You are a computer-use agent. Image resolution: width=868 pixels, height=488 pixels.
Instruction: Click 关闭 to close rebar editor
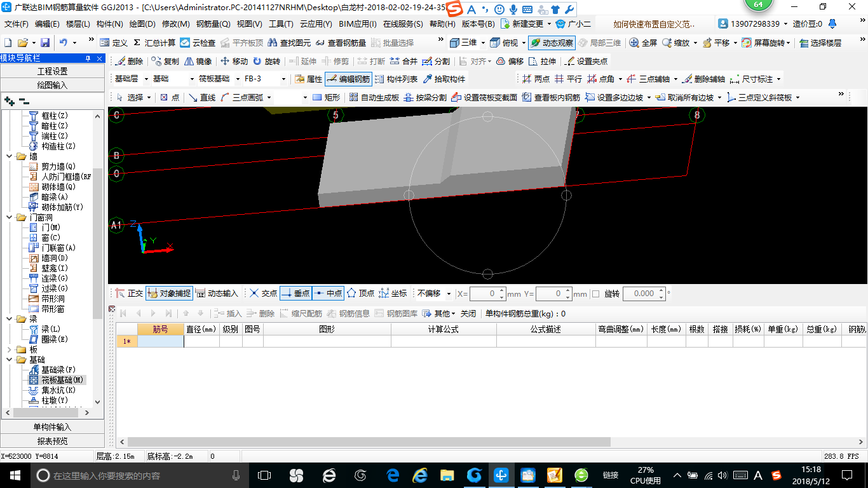coord(468,313)
